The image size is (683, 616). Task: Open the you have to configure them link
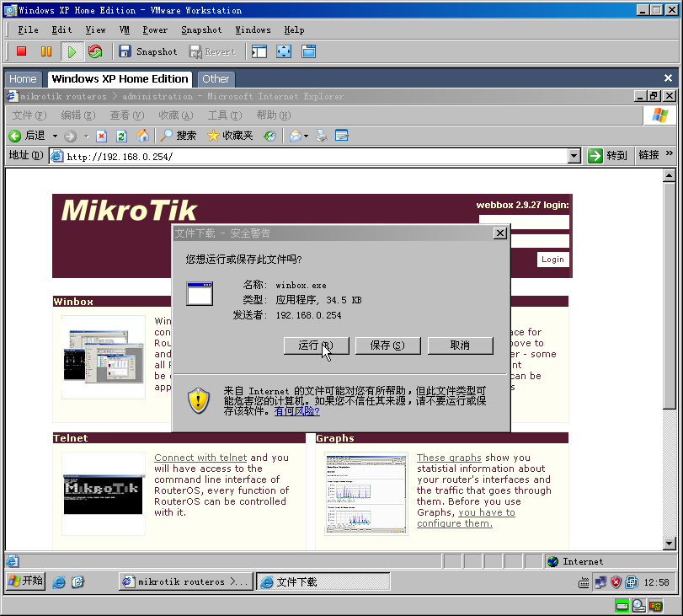coord(466,518)
